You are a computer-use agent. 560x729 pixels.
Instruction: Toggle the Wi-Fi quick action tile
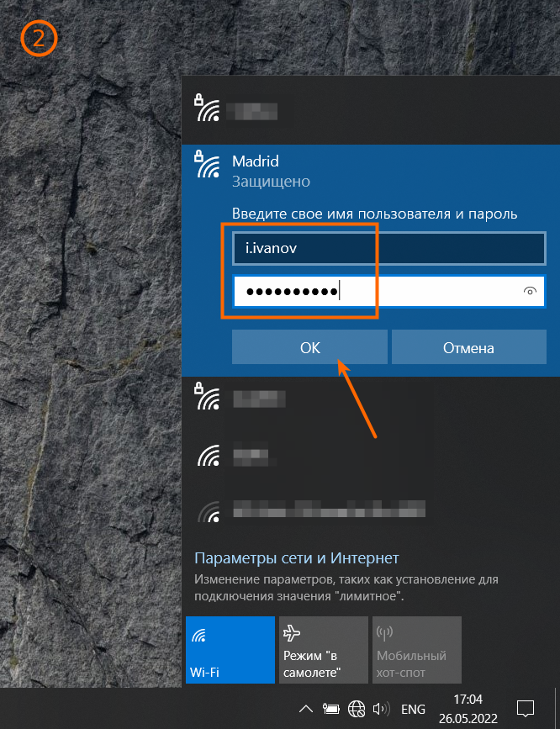[x=230, y=650]
